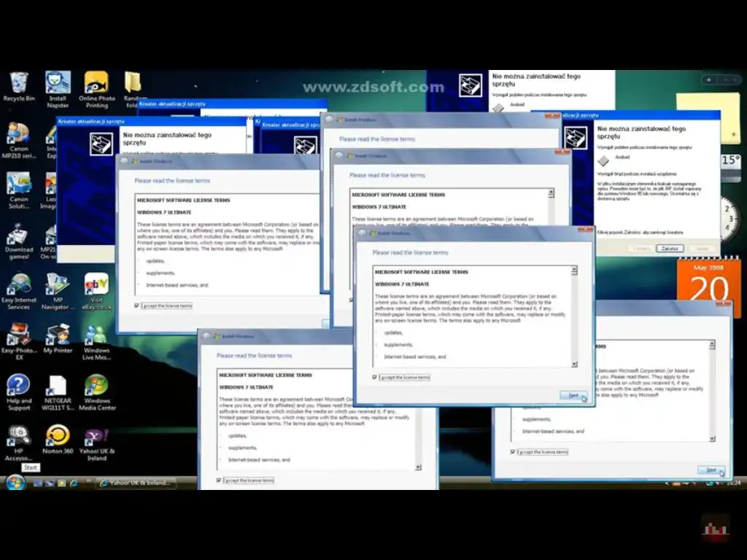Launch Norton 360 from the desktop
The width and height of the screenshot is (747, 560).
tap(58, 439)
